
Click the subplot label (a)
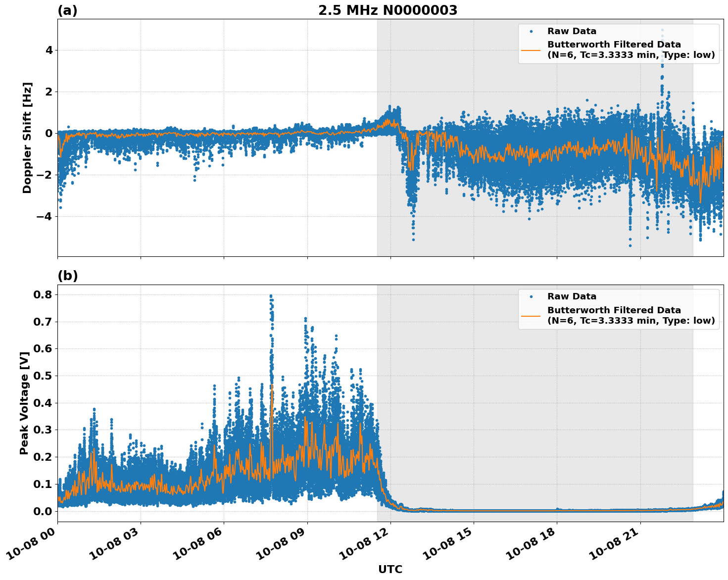[x=67, y=9]
